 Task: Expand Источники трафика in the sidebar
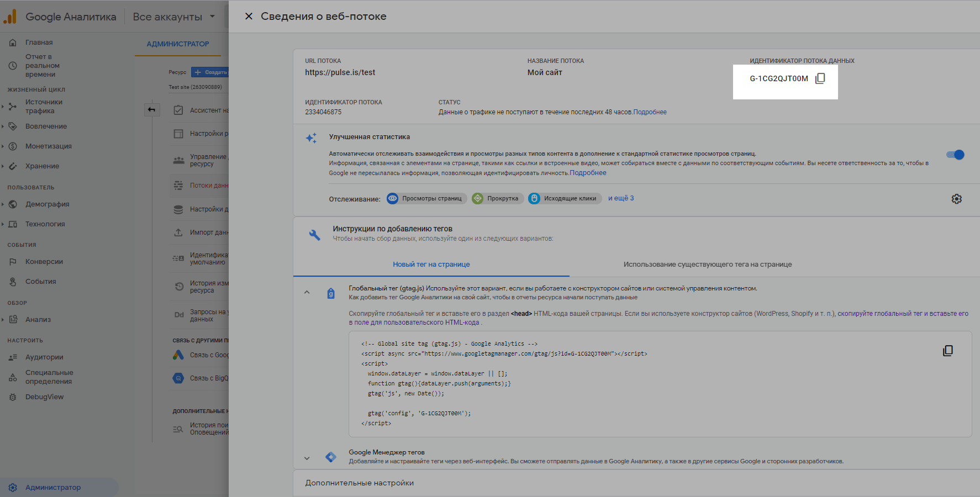point(3,107)
